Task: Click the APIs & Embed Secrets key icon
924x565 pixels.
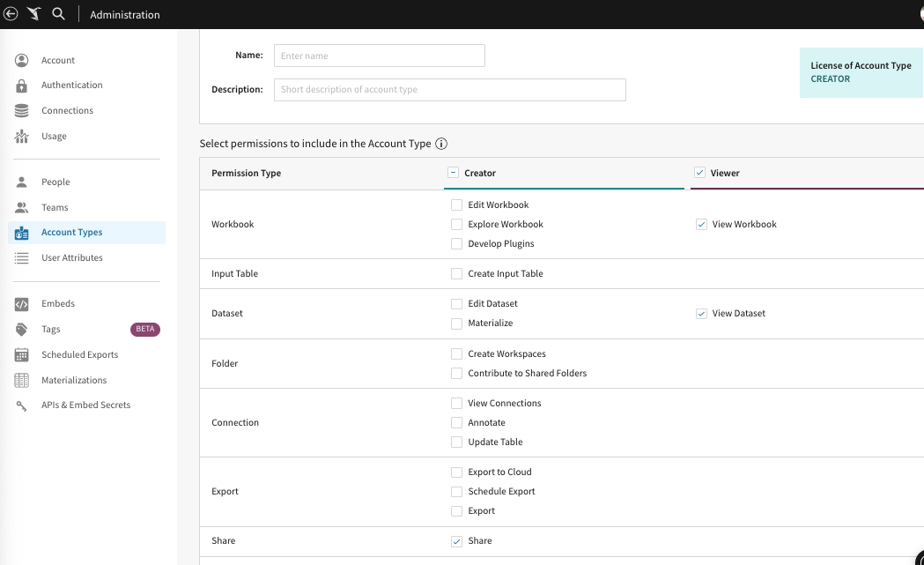Action: click(x=21, y=405)
